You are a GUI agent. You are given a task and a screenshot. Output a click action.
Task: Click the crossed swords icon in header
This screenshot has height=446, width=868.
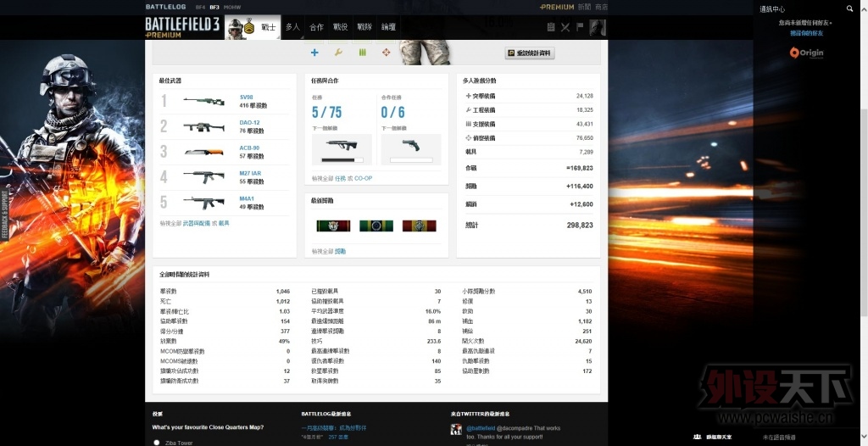[565, 27]
